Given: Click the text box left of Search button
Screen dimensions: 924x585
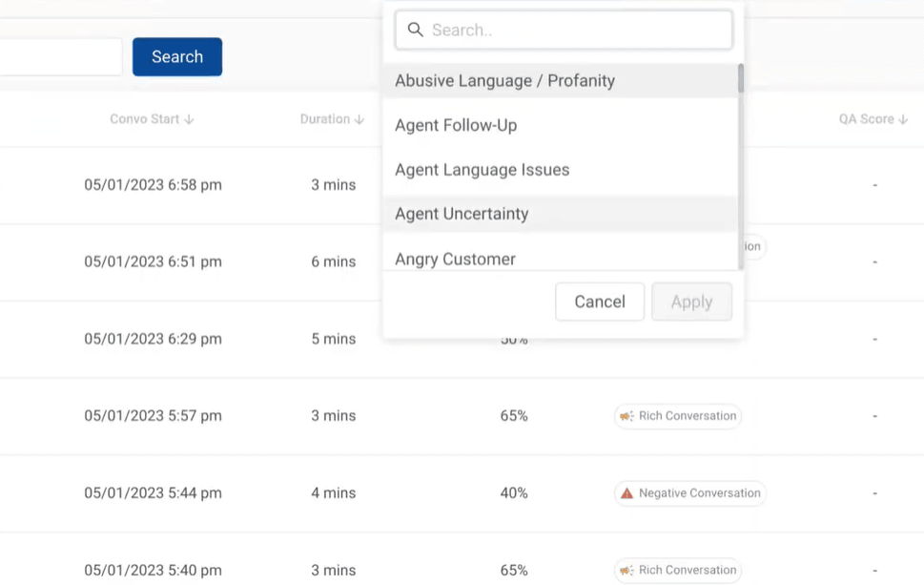Looking at the screenshot, I should pyautogui.click(x=59, y=57).
